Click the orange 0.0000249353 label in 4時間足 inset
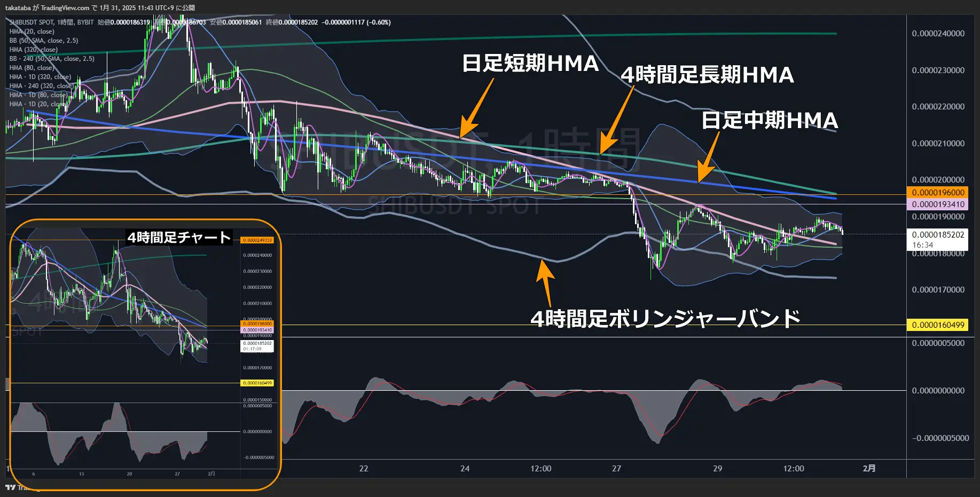Viewport: 980px width, 497px height. [x=257, y=240]
